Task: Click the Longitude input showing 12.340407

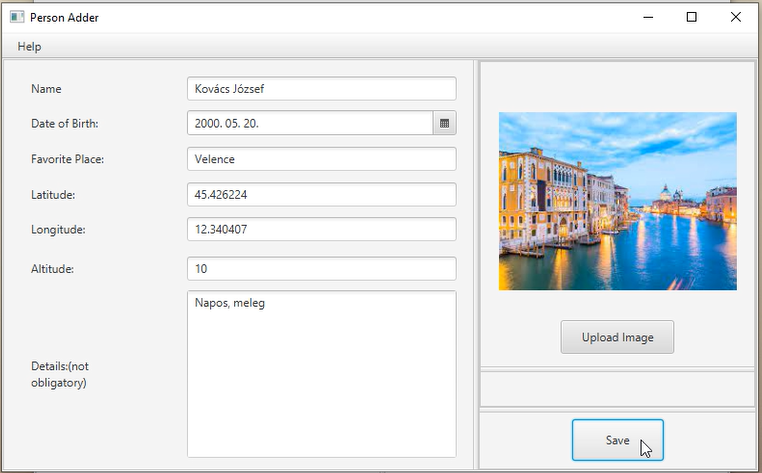Action: click(322, 229)
